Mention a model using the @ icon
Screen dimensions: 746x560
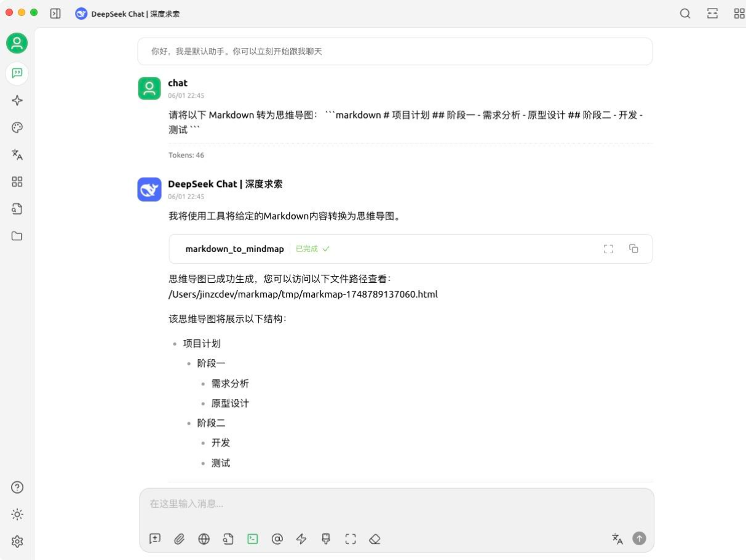coord(277,539)
